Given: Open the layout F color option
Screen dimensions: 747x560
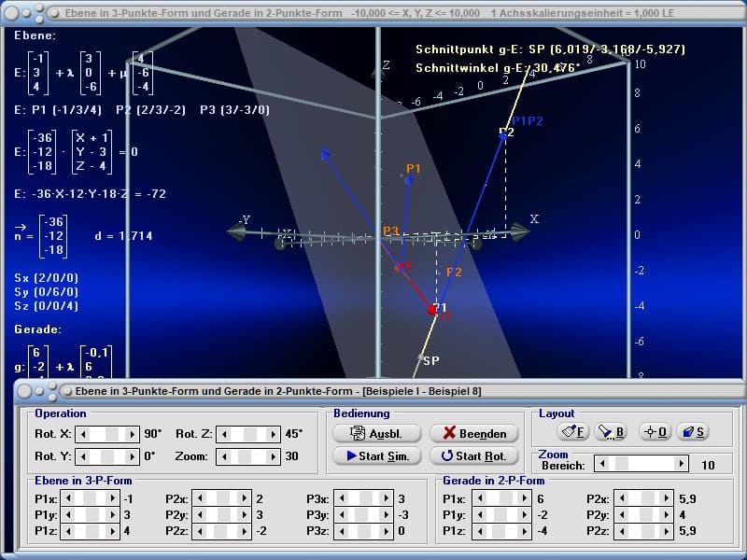Looking at the screenshot, I should pos(573,432).
